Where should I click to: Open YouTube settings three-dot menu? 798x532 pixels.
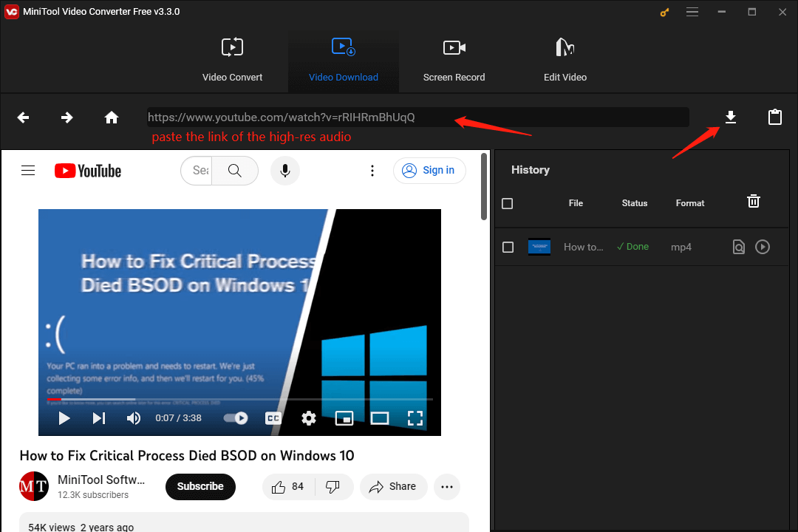pos(372,171)
